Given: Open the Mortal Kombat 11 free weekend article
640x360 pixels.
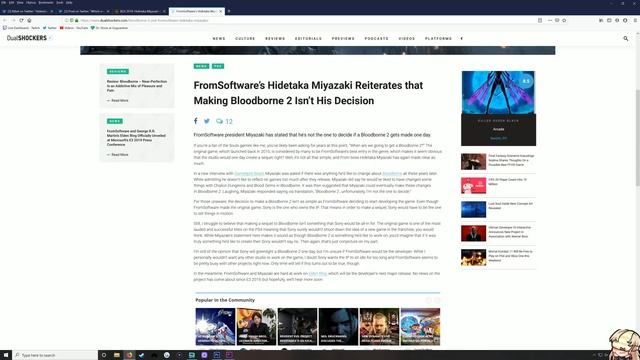Looking at the screenshot, I should click(x=511, y=256).
